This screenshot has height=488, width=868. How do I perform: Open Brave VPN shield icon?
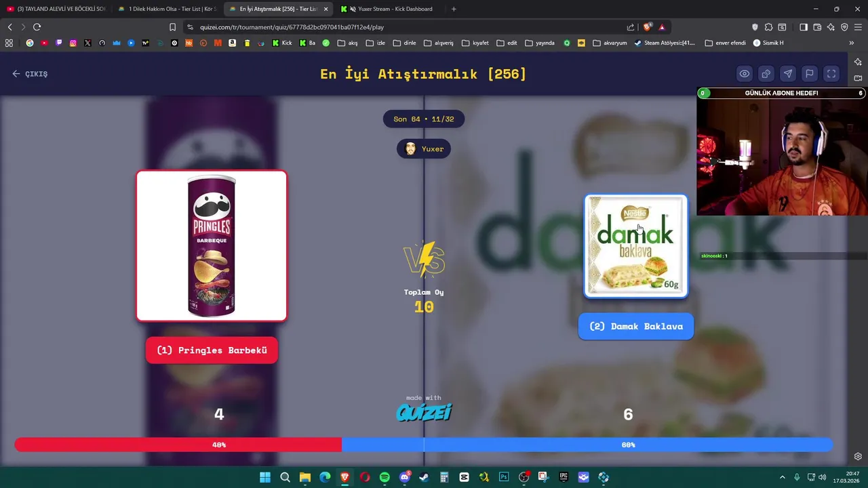click(x=844, y=27)
